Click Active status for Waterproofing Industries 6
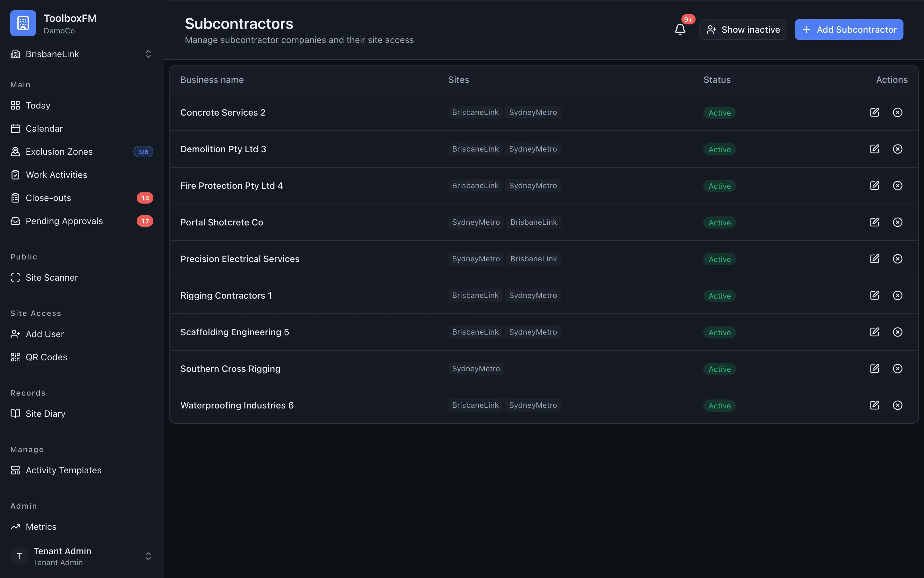 [719, 406]
